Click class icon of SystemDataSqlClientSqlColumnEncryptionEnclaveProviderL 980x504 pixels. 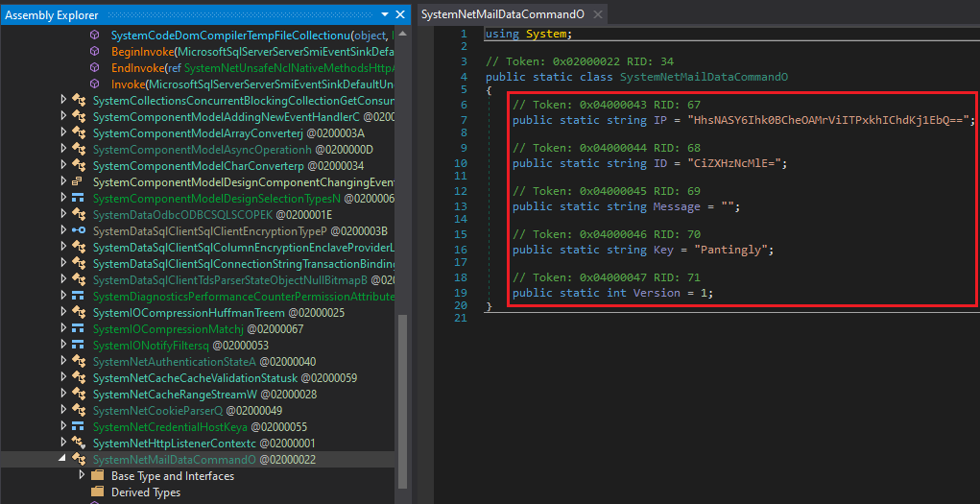79,247
